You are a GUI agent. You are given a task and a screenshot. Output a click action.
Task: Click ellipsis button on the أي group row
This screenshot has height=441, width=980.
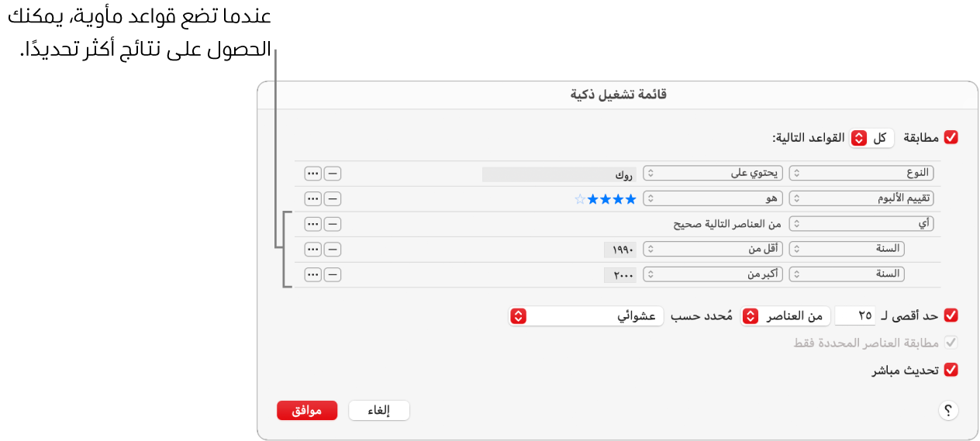313,224
